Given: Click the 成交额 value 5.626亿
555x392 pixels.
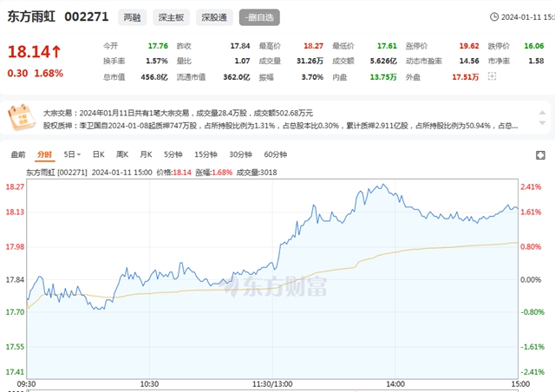Looking at the screenshot, I should [x=383, y=61].
